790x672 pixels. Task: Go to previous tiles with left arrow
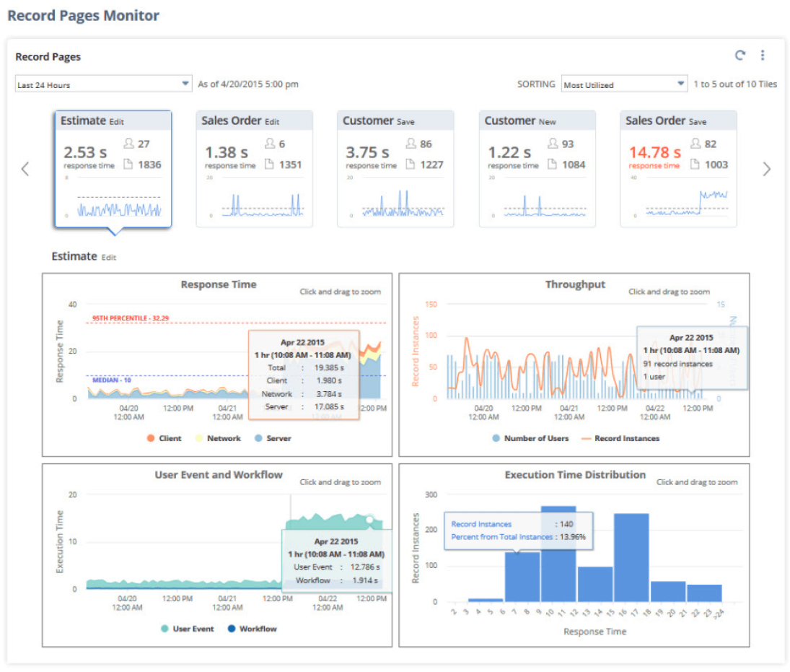(x=25, y=170)
